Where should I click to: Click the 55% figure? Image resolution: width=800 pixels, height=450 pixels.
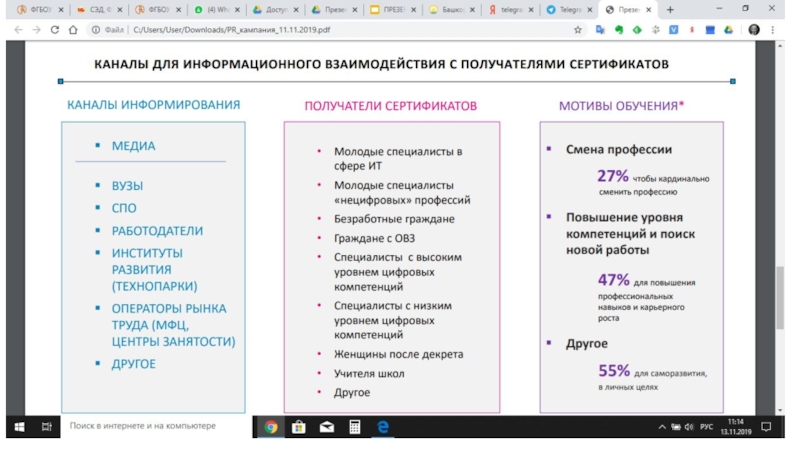click(x=614, y=370)
